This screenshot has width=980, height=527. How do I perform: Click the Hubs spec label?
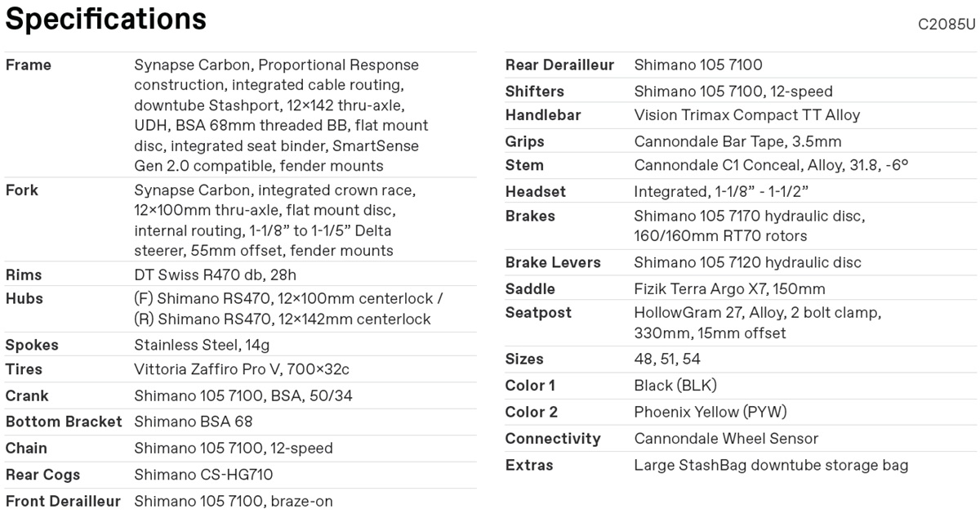pyautogui.click(x=24, y=299)
